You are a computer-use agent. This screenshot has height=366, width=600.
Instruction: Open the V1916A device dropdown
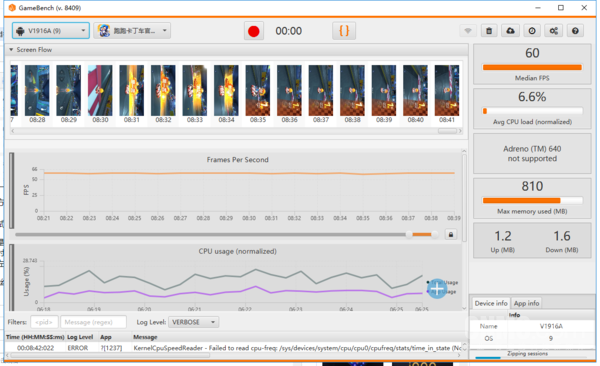pos(51,31)
